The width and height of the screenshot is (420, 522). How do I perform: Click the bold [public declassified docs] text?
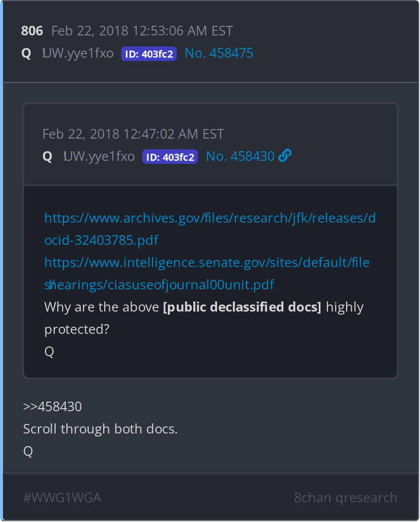click(242, 307)
